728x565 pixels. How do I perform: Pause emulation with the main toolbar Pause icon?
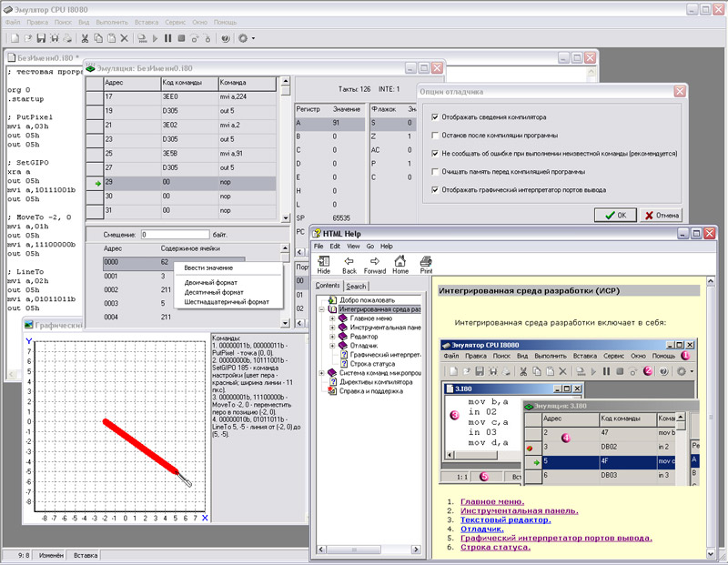click(168, 38)
